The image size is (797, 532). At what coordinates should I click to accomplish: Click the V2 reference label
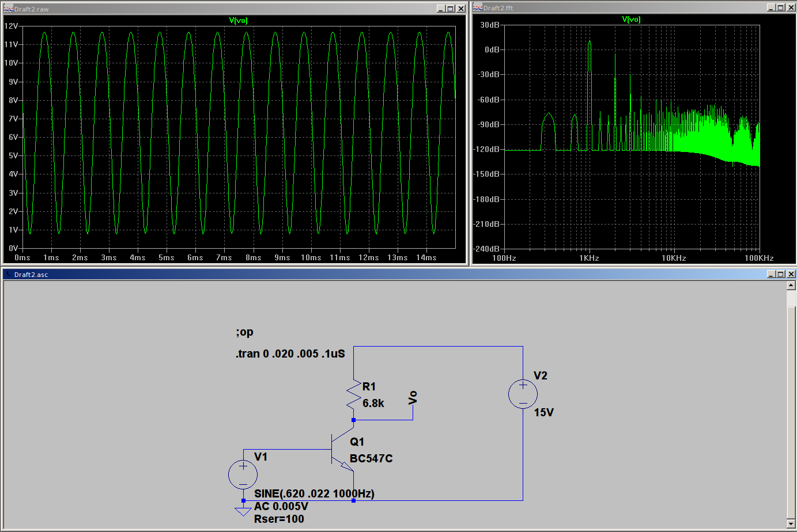[x=541, y=375]
